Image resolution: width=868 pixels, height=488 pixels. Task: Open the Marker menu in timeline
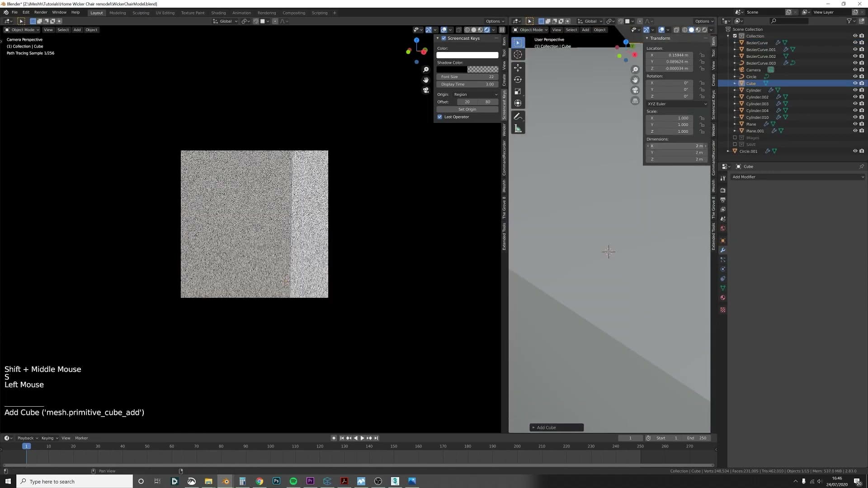(81, 438)
